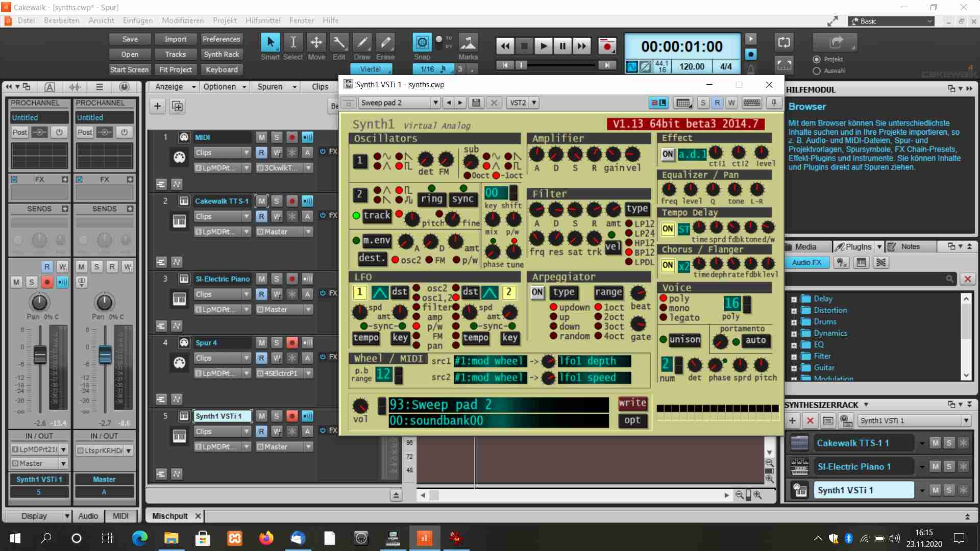Open the Sweep pad 2 preset dropdown
Image resolution: width=980 pixels, height=551 pixels.
(x=435, y=103)
